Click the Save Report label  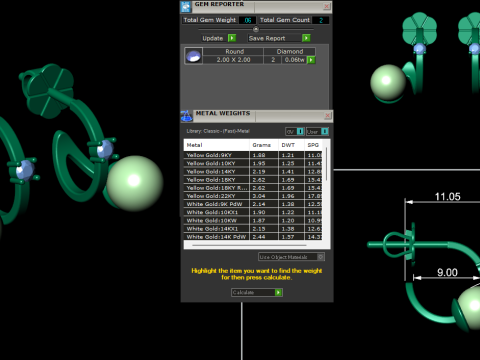[267, 38]
